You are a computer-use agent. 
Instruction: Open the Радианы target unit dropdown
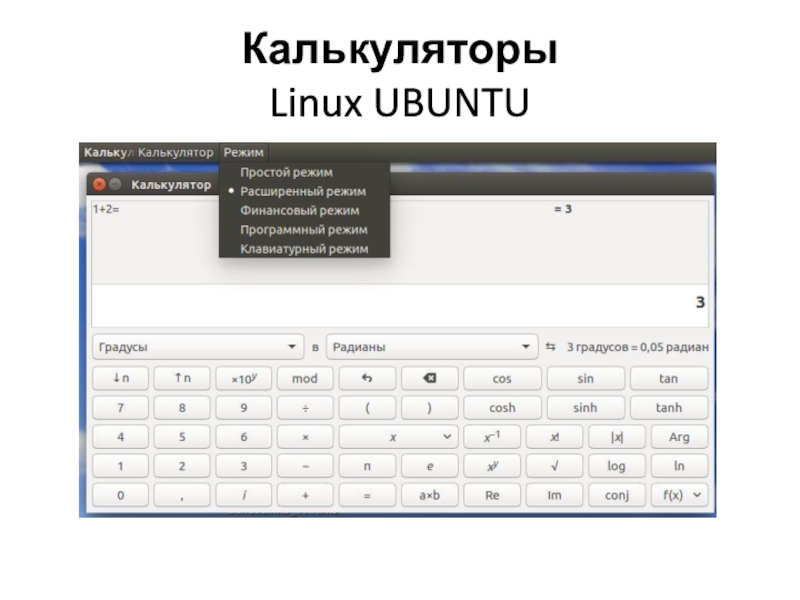432,347
